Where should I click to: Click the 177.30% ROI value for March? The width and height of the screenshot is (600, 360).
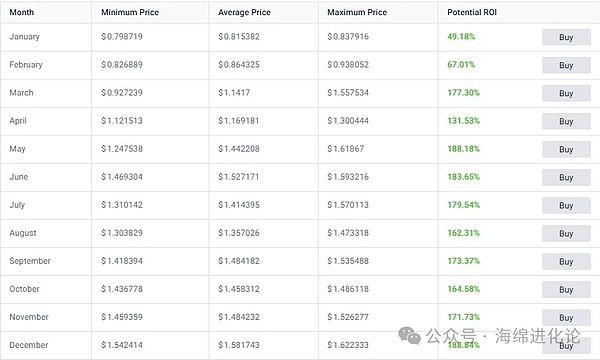(x=463, y=93)
